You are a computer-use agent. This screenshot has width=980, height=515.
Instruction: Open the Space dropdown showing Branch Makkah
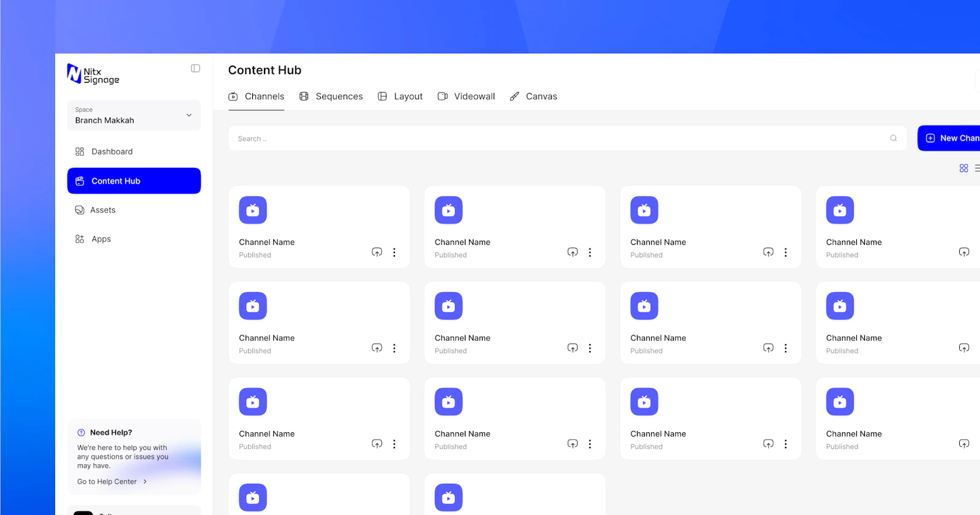point(134,115)
